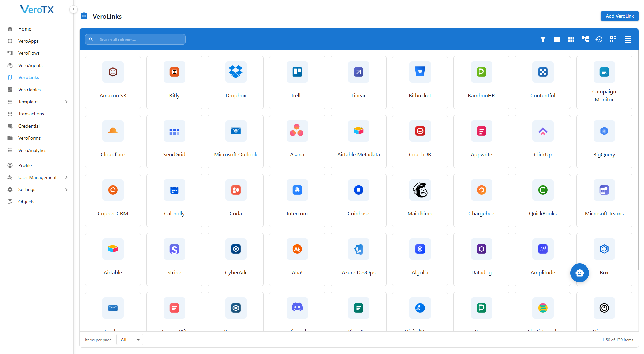Open the SendGrid connector icon
This screenshot has width=644, height=354.
(174, 131)
